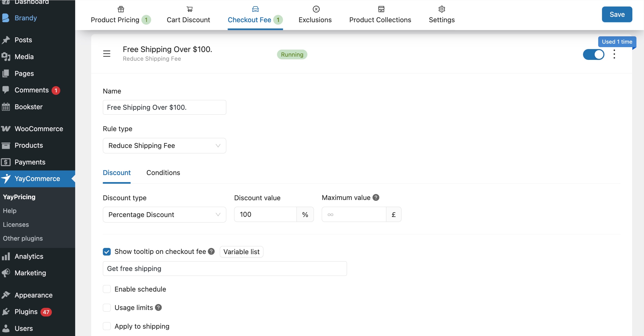The width and height of the screenshot is (644, 336).
Task: Click the Save button
Action: (x=617, y=14)
